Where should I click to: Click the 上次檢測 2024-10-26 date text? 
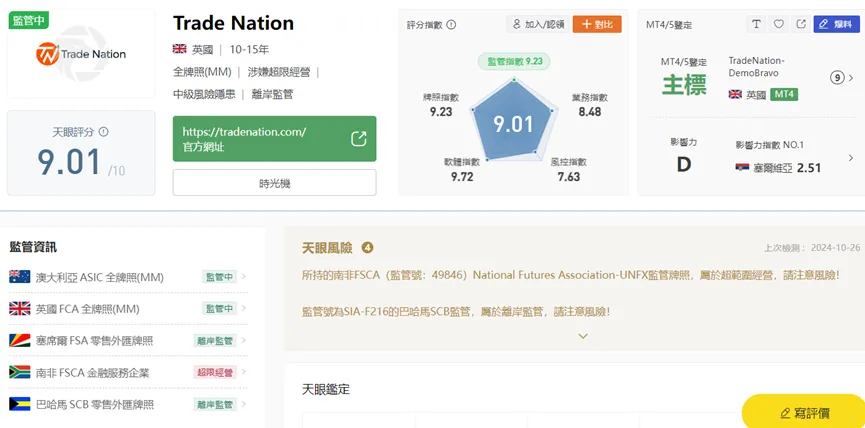click(x=811, y=248)
